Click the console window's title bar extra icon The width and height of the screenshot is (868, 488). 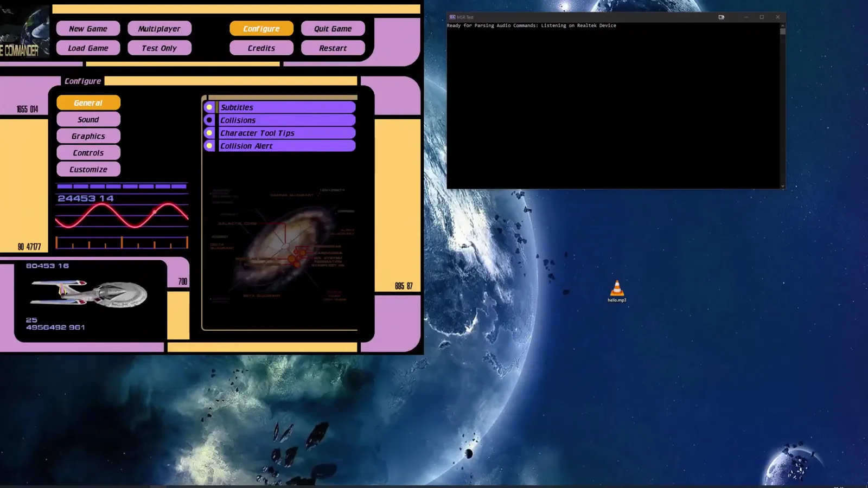pyautogui.click(x=721, y=17)
